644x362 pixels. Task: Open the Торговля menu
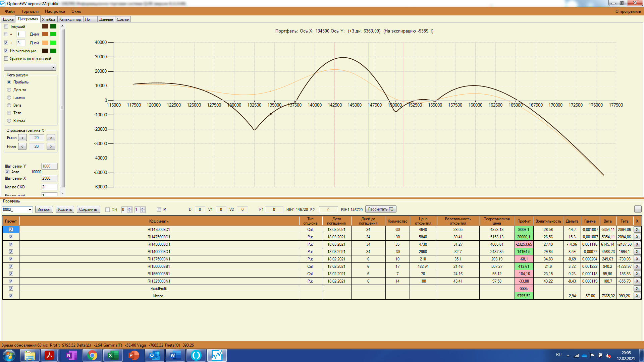[30, 11]
